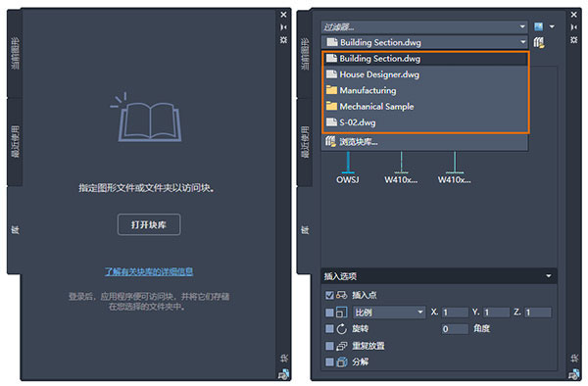Click the 打开块库 button
This screenshot has width=588, height=386.
pyautogui.click(x=149, y=224)
